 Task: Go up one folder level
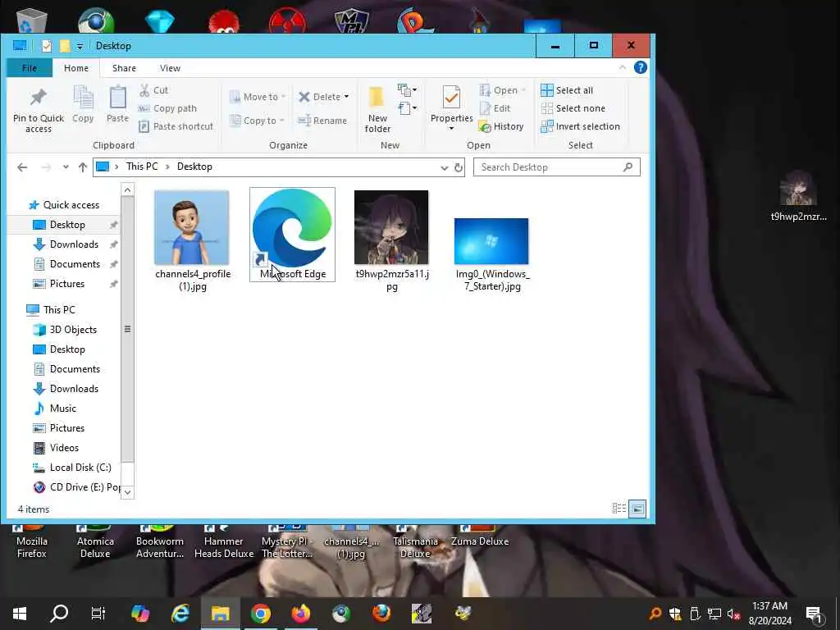(x=83, y=167)
